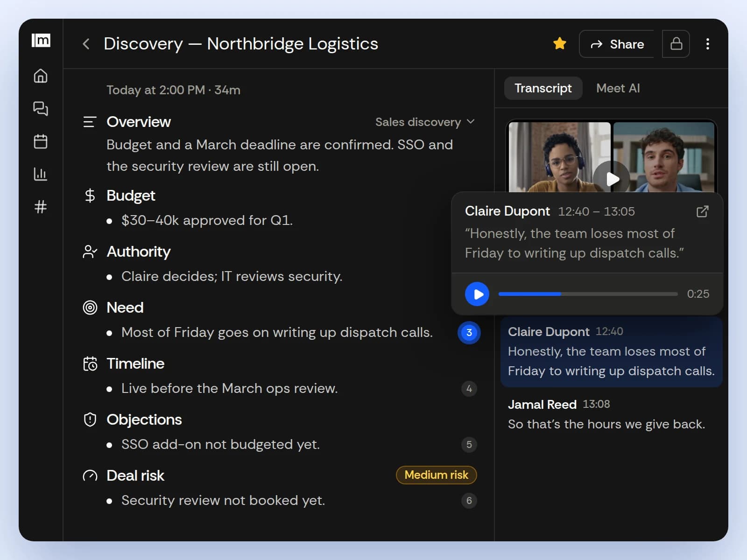Click the meeting title 'Discovery — Northbridge Logistics'
The height and width of the screenshot is (560, 747).
click(241, 44)
